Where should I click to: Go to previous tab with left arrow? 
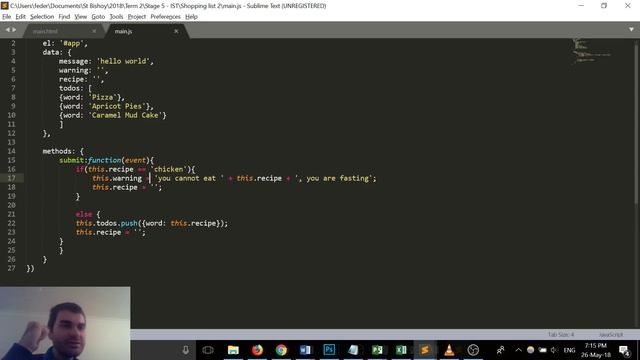pos(7,30)
